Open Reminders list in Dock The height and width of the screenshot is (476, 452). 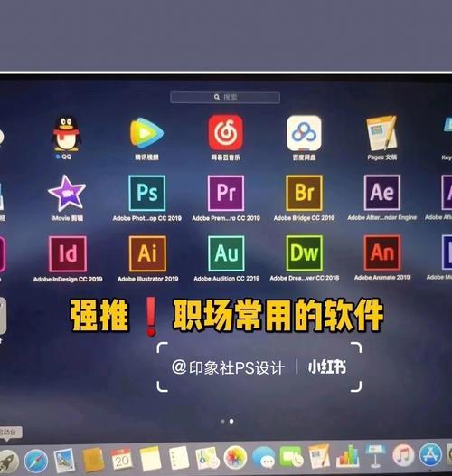pos(179,459)
